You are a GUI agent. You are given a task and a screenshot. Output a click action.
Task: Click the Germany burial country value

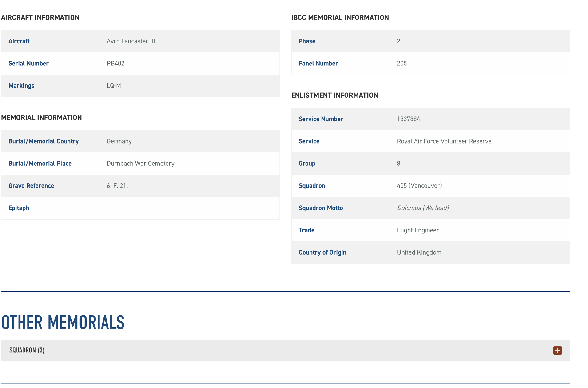coord(119,141)
